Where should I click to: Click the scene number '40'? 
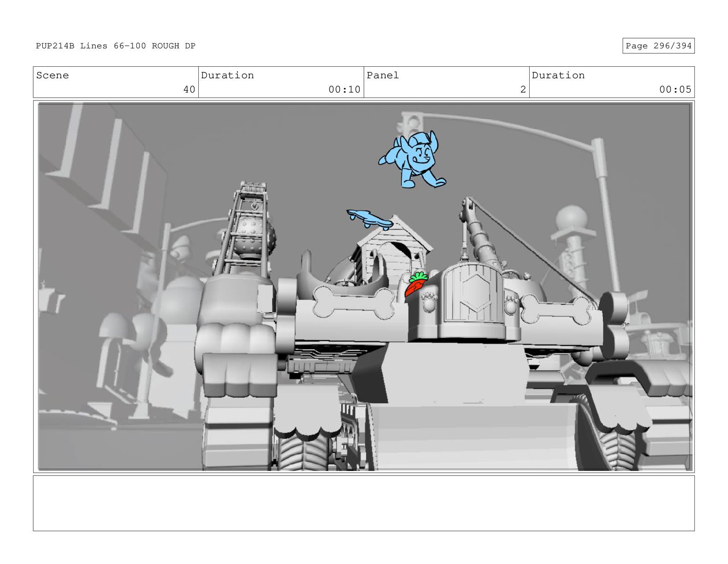pyautogui.click(x=189, y=89)
